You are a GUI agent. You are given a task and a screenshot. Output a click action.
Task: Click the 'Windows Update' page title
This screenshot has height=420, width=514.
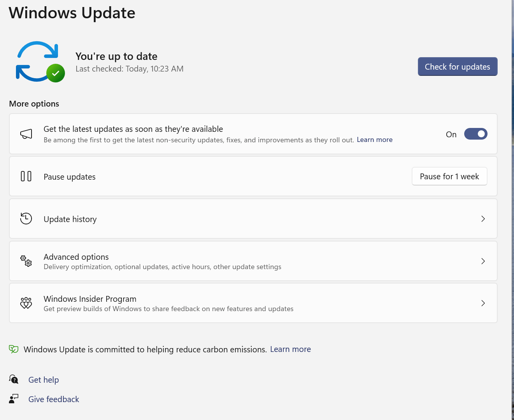(72, 13)
